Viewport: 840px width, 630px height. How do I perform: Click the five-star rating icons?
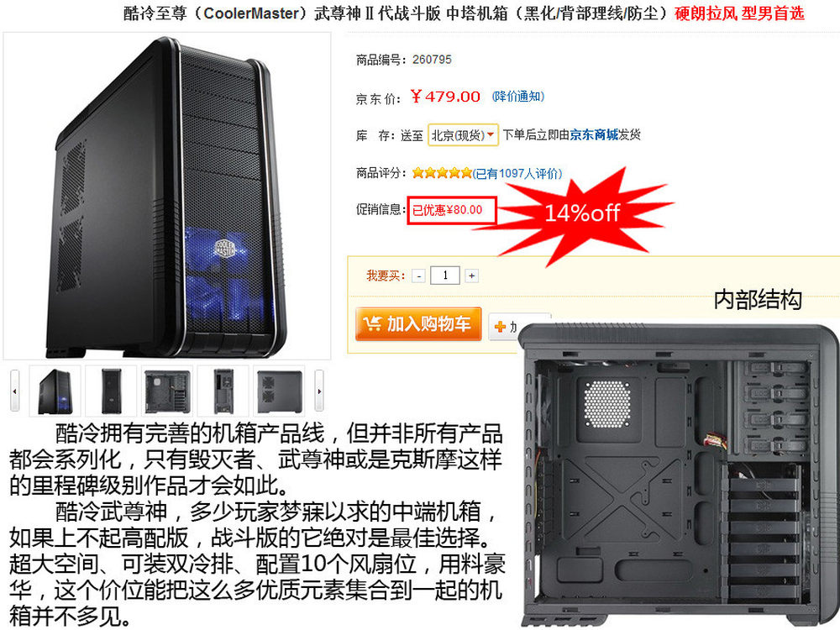(442, 173)
